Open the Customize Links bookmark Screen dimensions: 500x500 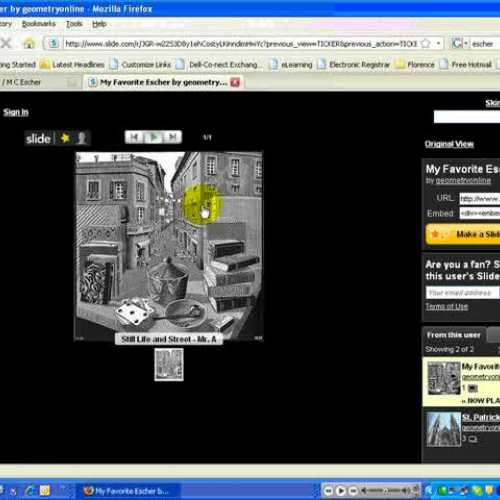[140, 64]
